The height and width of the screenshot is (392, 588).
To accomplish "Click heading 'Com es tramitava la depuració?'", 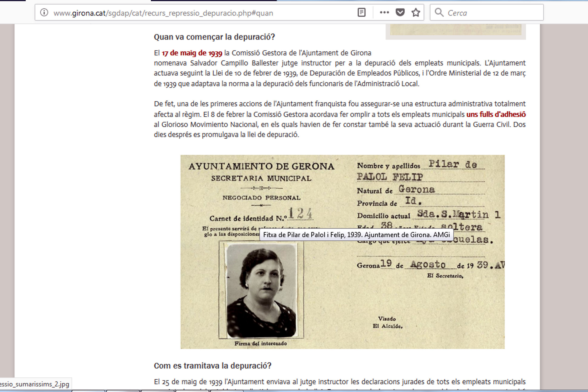I will click(x=213, y=366).
